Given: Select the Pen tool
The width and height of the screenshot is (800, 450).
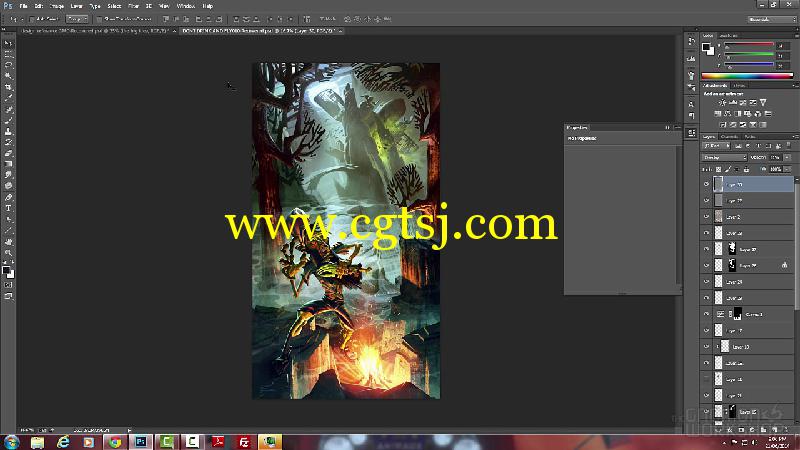Looking at the screenshot, I should [8, 197].
